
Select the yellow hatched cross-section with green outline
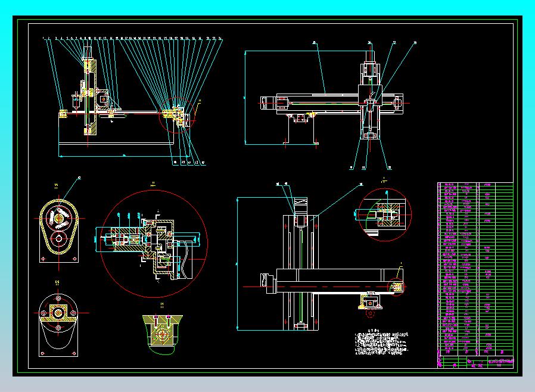click(x=163, y=334)
